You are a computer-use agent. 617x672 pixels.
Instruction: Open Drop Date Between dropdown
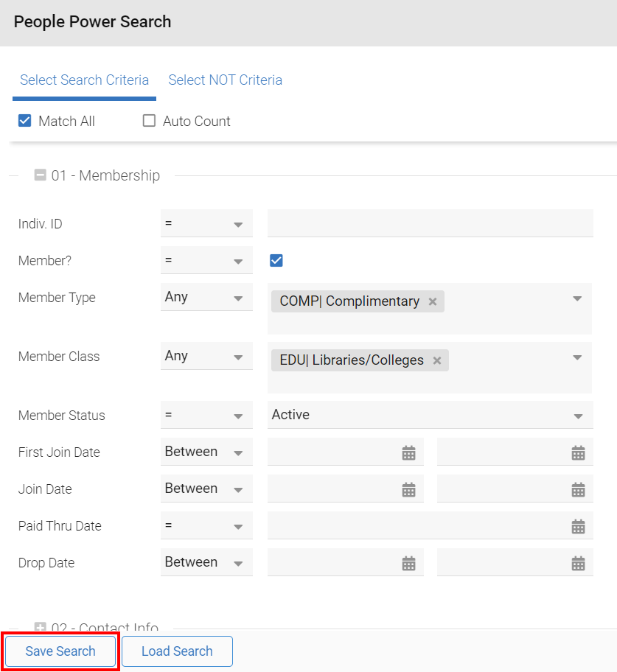coord(206,562)
